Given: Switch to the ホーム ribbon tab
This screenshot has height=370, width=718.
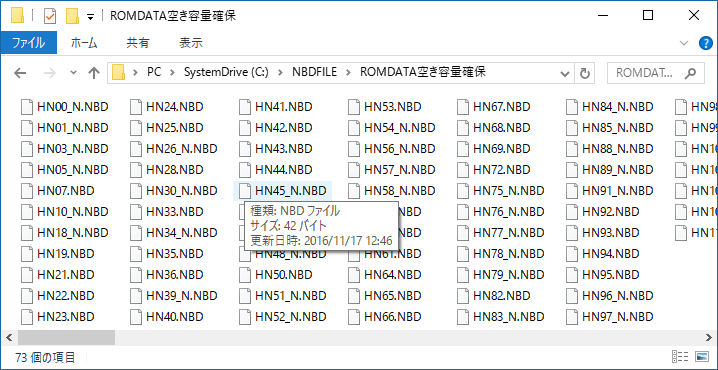Looking at the screenshot, I should click(x=84, y=43).
